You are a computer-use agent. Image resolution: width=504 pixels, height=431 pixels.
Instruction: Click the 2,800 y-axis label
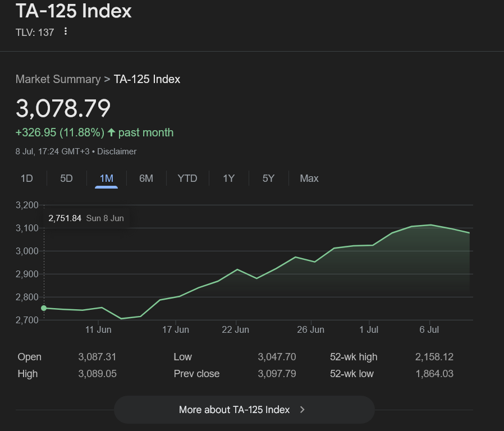coord(27,297)
